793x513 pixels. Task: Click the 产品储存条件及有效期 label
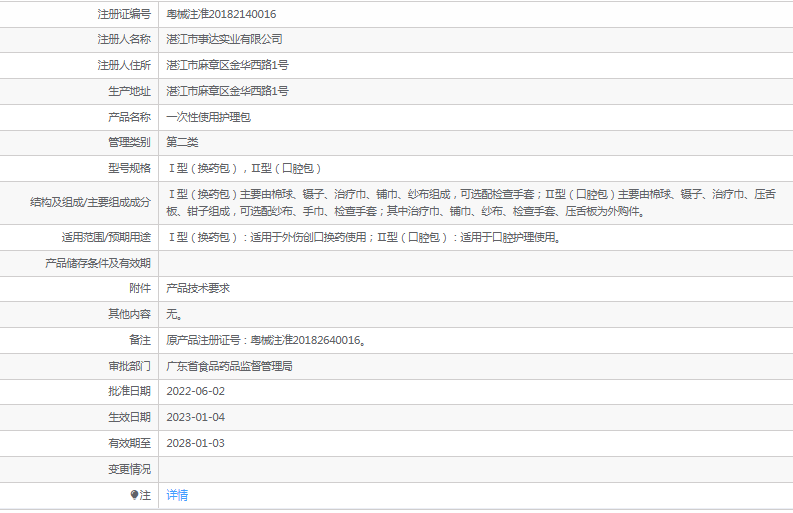98,264
